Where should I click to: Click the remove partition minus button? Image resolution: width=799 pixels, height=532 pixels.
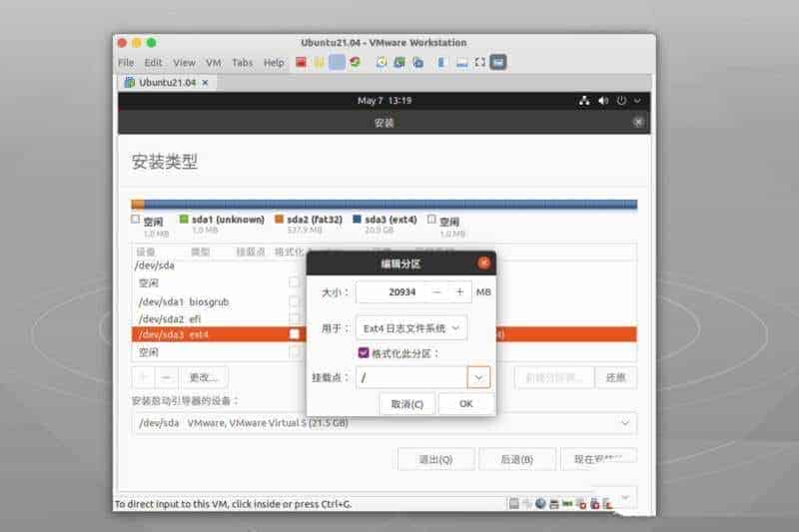tap(166, 377)
